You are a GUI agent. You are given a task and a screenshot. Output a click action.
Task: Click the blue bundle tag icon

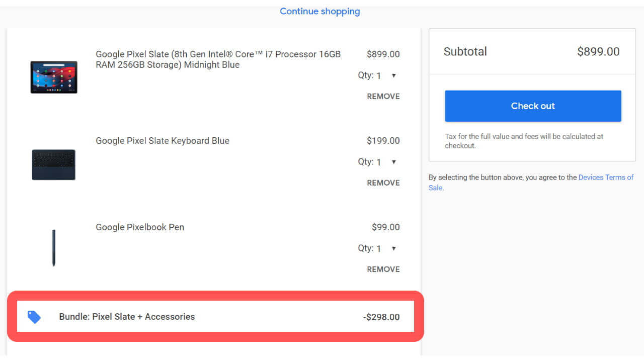point(34,317)
